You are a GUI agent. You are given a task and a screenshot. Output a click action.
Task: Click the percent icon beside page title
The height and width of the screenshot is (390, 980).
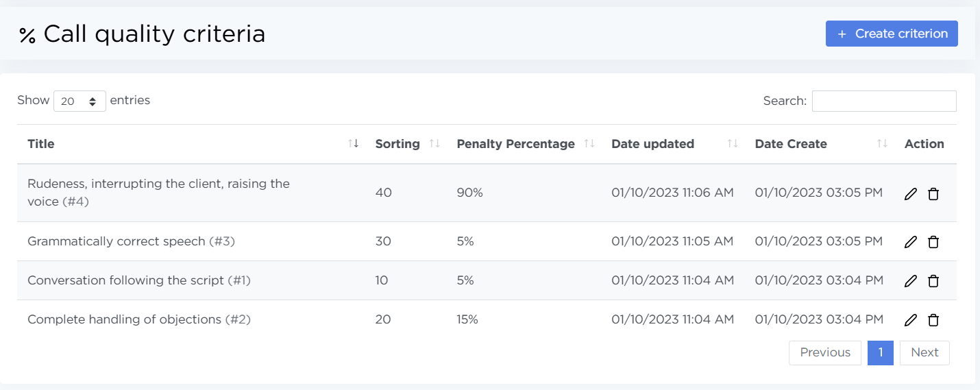click(x=27, y=36)
